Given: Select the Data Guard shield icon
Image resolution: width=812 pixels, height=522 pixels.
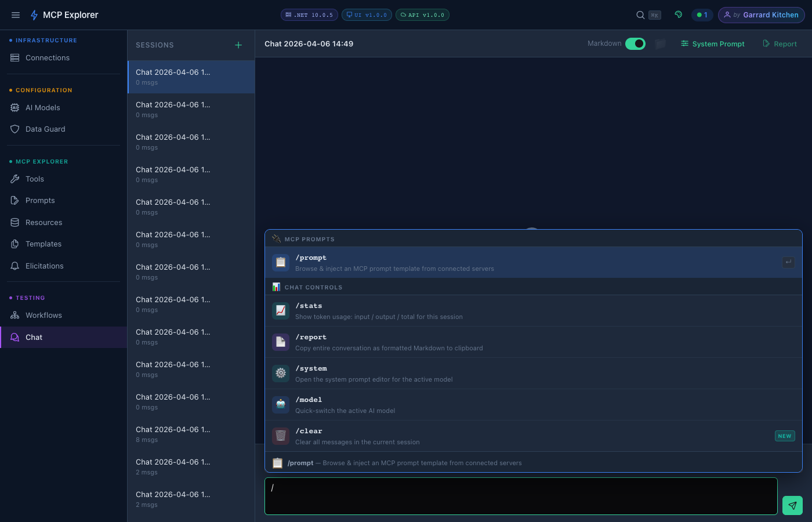Looking at the screenshot, I should point(15,129).
